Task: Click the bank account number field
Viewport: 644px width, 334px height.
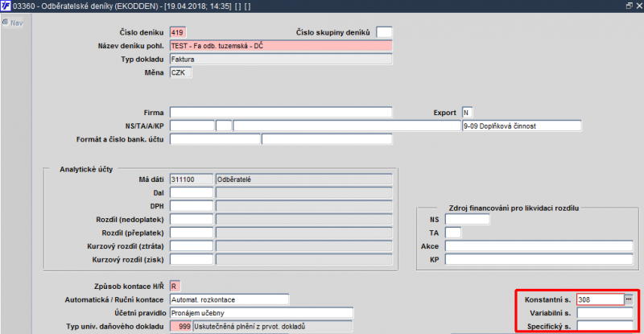Action: pos(327,139)
